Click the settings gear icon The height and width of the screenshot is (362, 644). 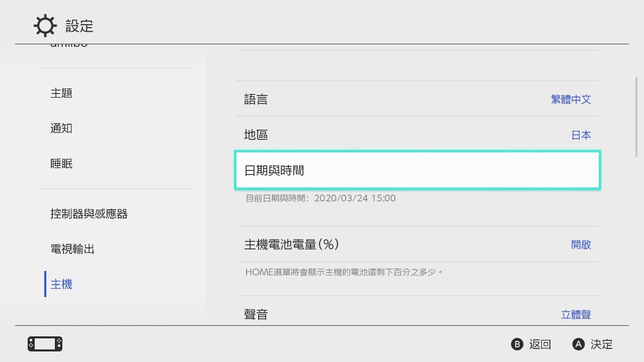point(45,26)
